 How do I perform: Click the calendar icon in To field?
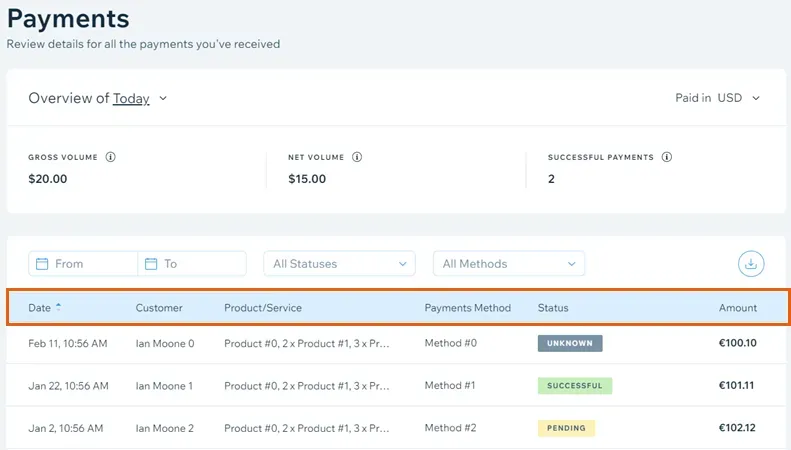(x=151, y=264)
